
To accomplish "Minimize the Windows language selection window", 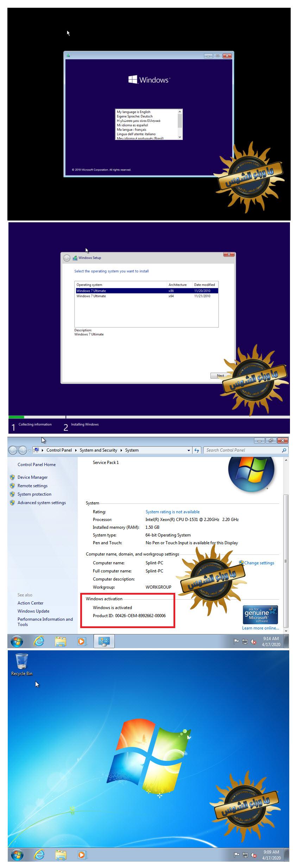I will tap(208, 56).
